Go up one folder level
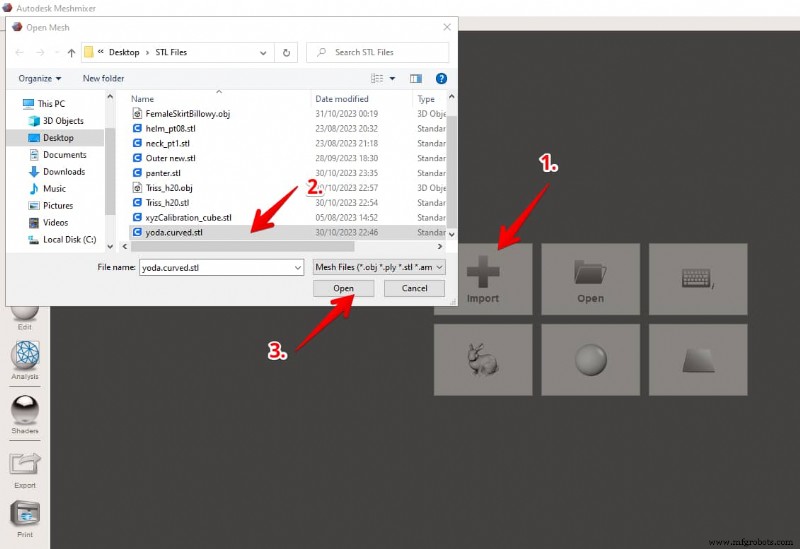Viewport: 800px width, 549px height. [x=71, y=53]
